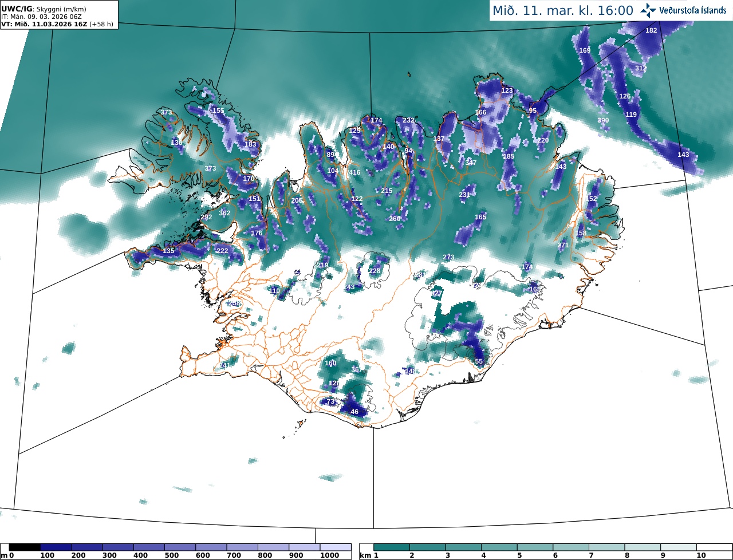Click the 135 visibility value on Snæfellsnes
Image resolution: width=733 pixels, height=560 pixels.
168,251
